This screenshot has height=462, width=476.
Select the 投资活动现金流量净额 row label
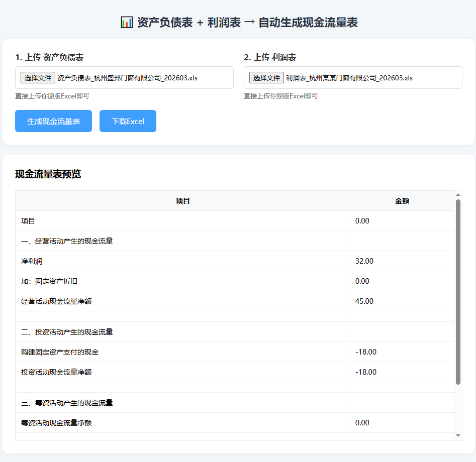coord(56,372)
